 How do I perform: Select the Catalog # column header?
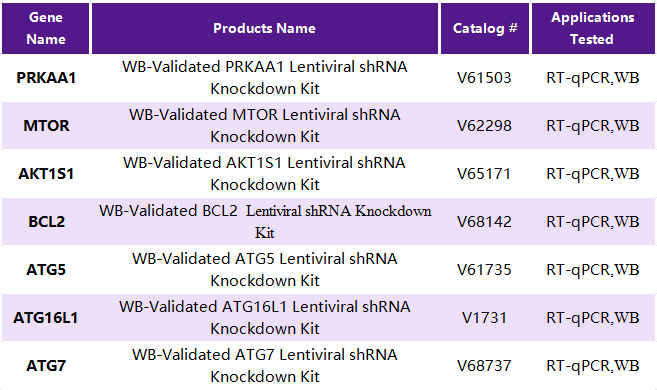[x=485, y=28]
